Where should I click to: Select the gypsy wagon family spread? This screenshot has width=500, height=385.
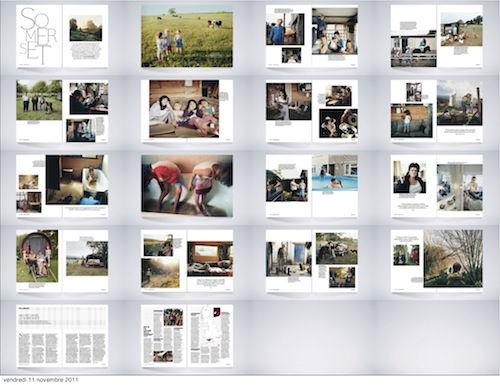point(62,261)
